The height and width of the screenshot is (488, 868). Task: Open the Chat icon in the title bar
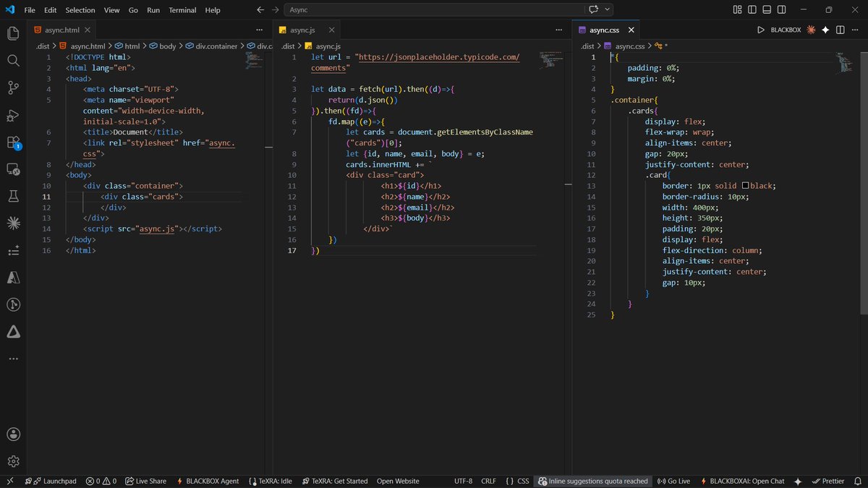pos(594,10)
